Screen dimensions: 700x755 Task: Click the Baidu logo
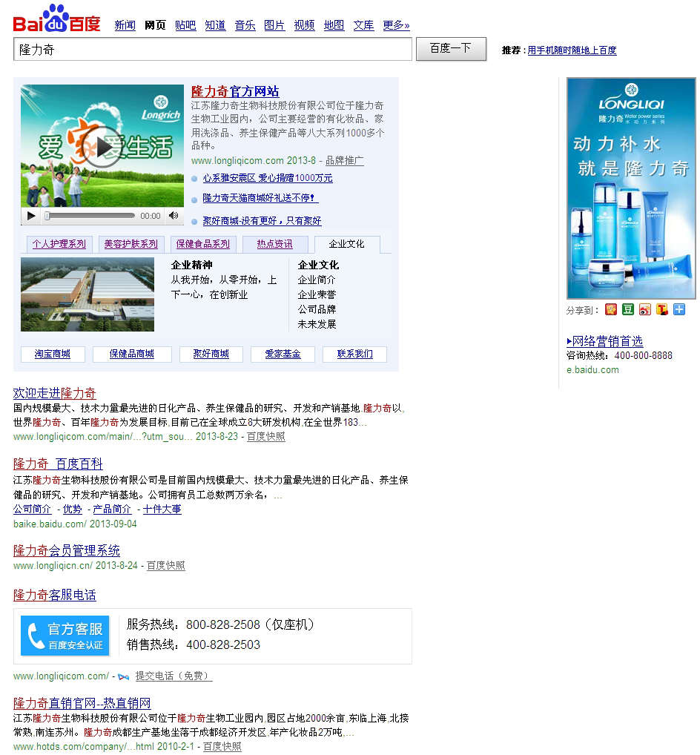click(56, 20)
